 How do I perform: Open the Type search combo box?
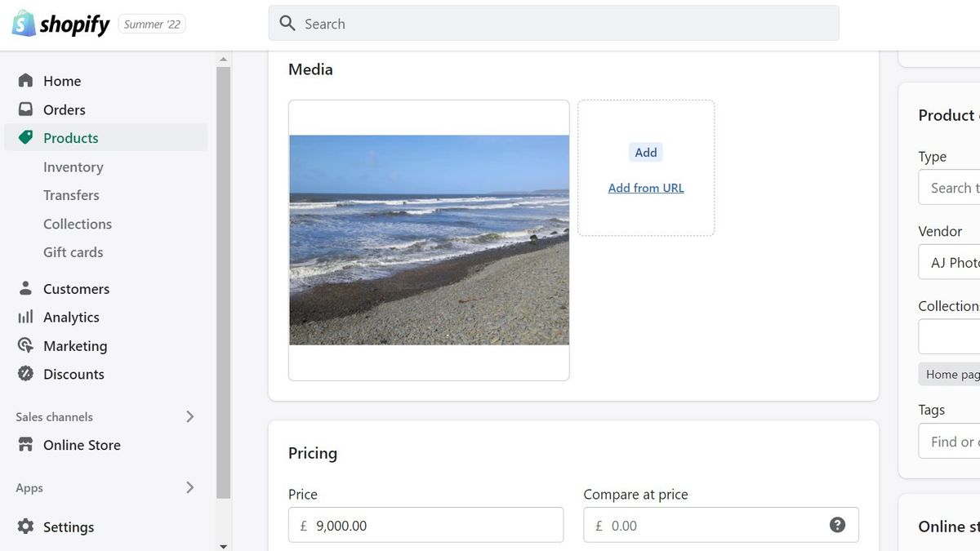click(x=955, y=187)
